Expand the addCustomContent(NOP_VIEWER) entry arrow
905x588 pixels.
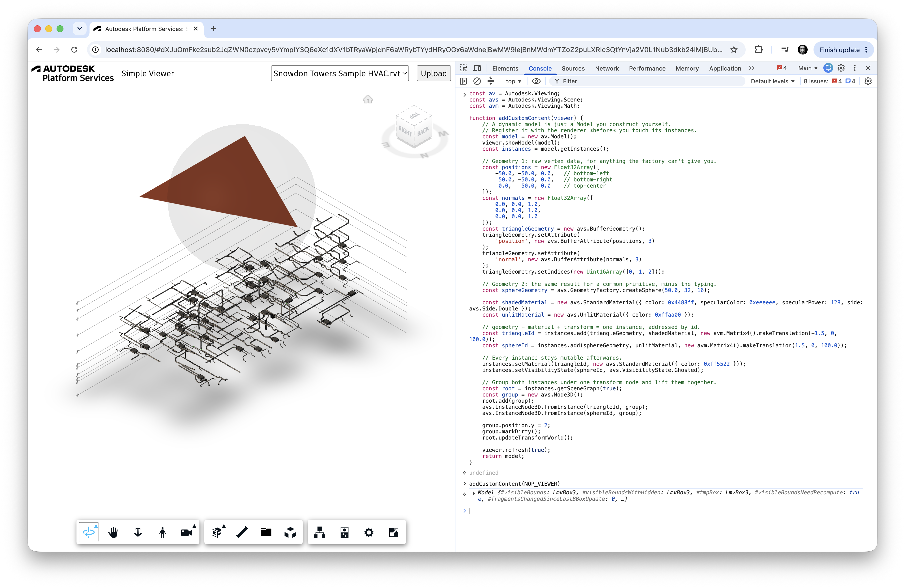(x=464, y=484)
